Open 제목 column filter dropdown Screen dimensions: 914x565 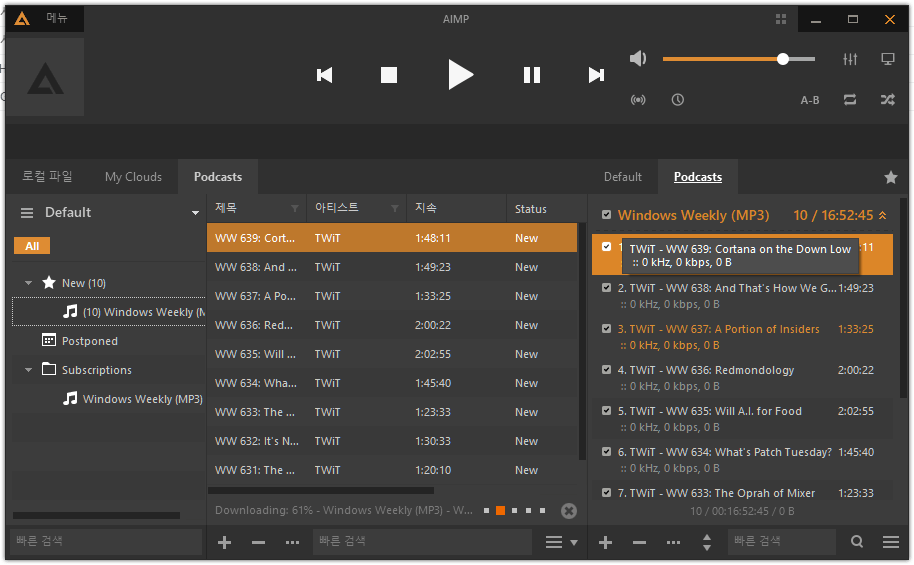[295, 209]
